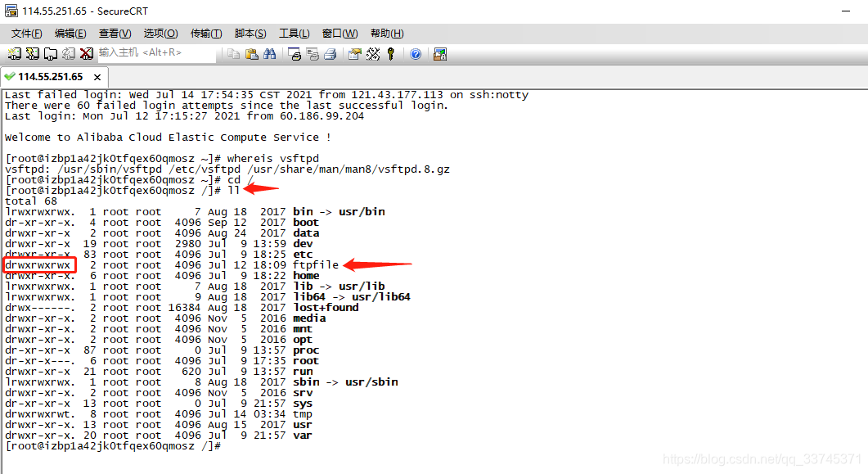The width and height of the screenshot is (868, 474).
Task: Click the blue Help question mark icon
Action: [x=416, y=54]
